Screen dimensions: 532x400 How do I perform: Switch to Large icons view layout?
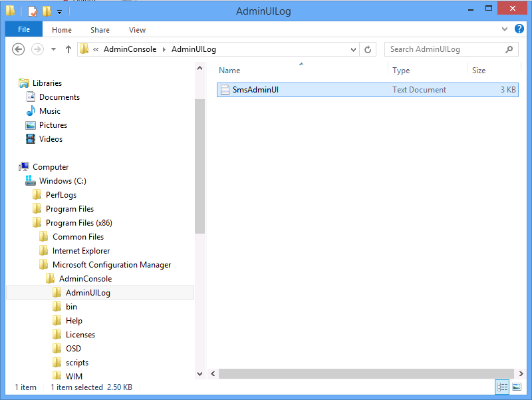pyautogui.click(x=517, y=387)
